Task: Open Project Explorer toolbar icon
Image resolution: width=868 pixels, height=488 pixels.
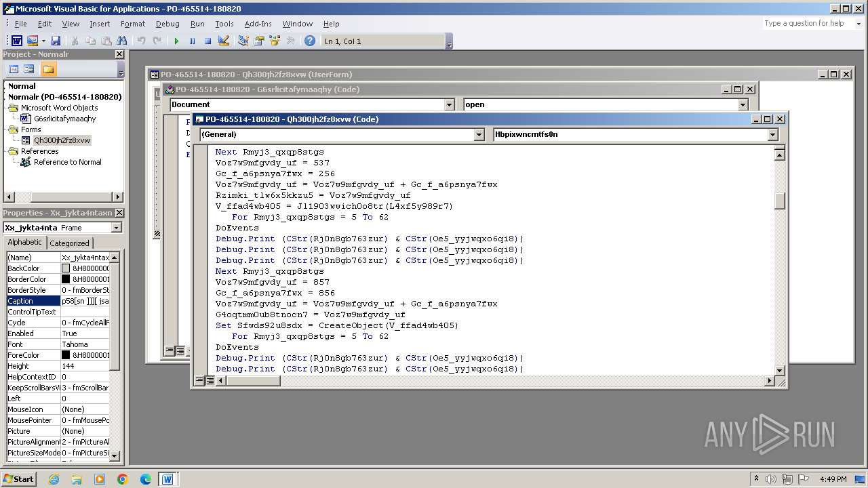Action: click(243, 41)
